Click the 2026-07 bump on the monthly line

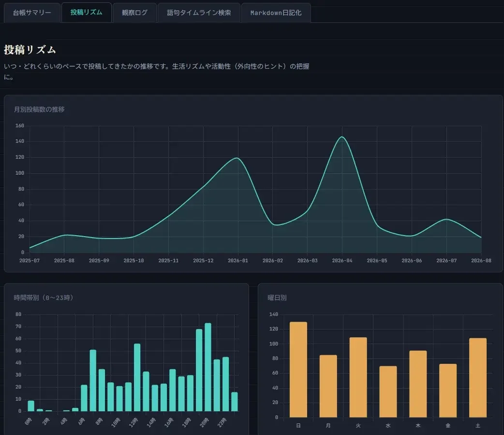point(446,219)
